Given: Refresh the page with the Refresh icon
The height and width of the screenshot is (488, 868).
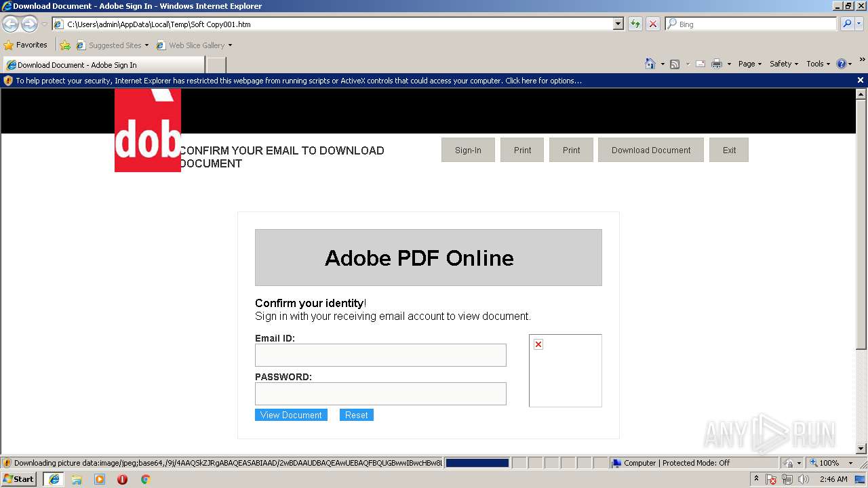Looking at the screenshot, I should 635,24.
